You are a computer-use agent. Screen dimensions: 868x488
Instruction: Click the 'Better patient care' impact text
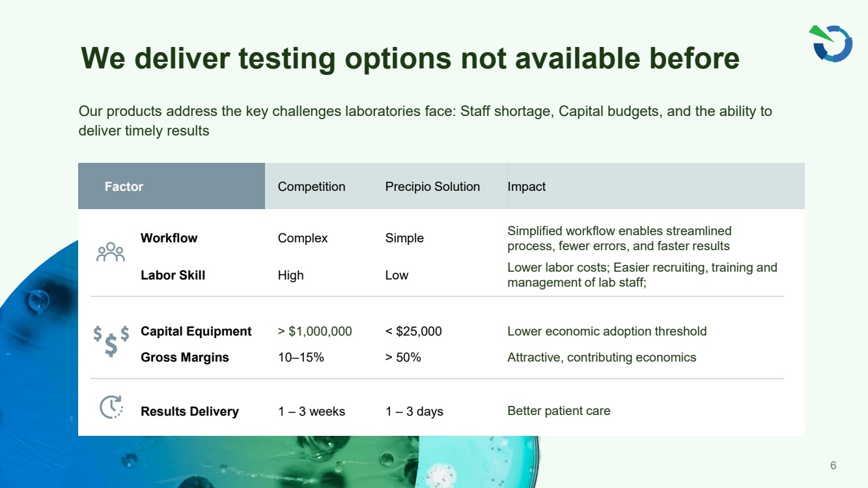coord(559,410)
